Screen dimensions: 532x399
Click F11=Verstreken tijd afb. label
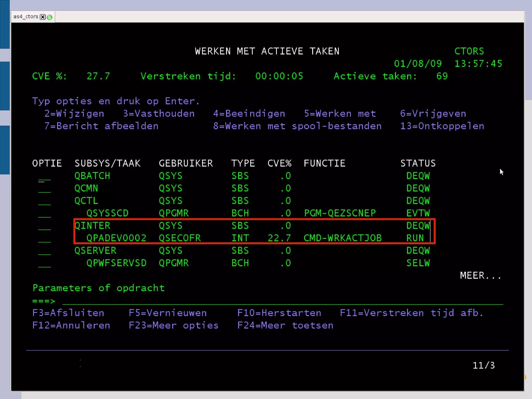coord(411,313)
